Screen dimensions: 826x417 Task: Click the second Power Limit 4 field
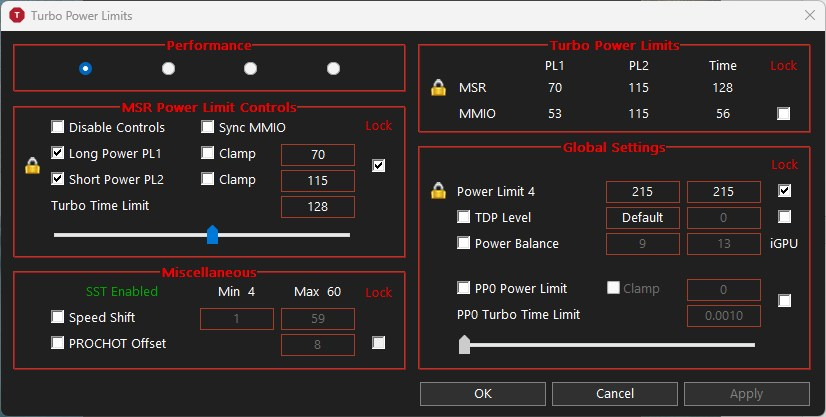pyautogui.click(x=724, y=192)
